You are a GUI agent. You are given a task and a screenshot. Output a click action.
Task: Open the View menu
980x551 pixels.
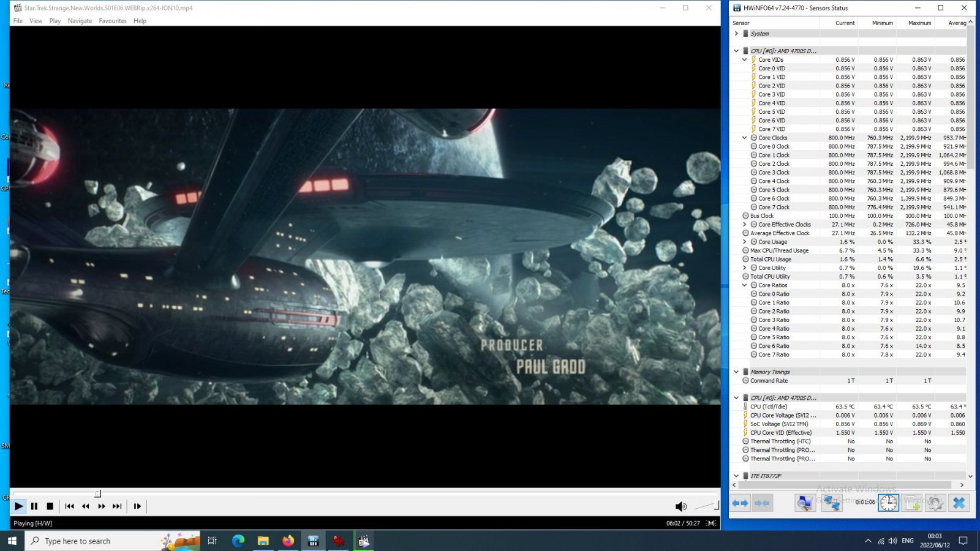36,21
